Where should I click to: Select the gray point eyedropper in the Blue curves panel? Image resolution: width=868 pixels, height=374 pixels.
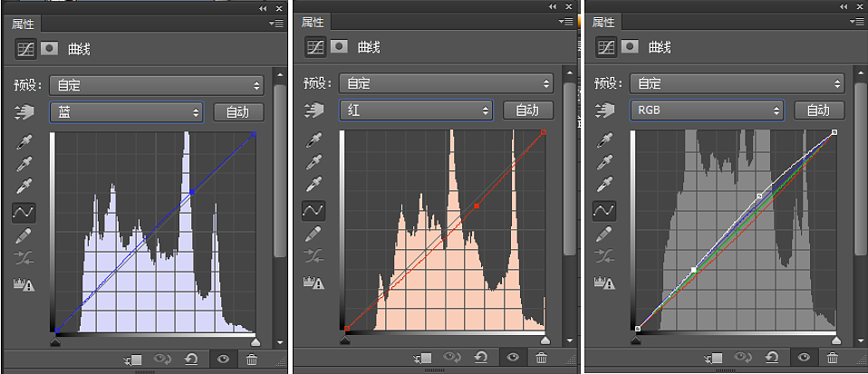click(24, 164)
